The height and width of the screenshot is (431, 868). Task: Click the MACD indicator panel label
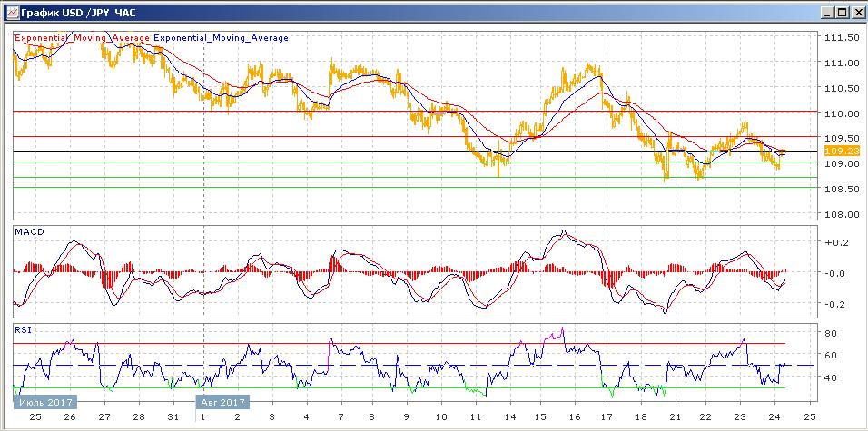tap(29, 233)
